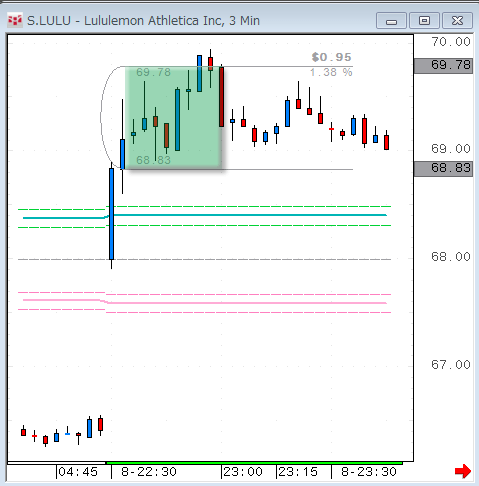Screen dimensions: 479x486
Task: Click the 68.00 price axis label
Action: 451,257
